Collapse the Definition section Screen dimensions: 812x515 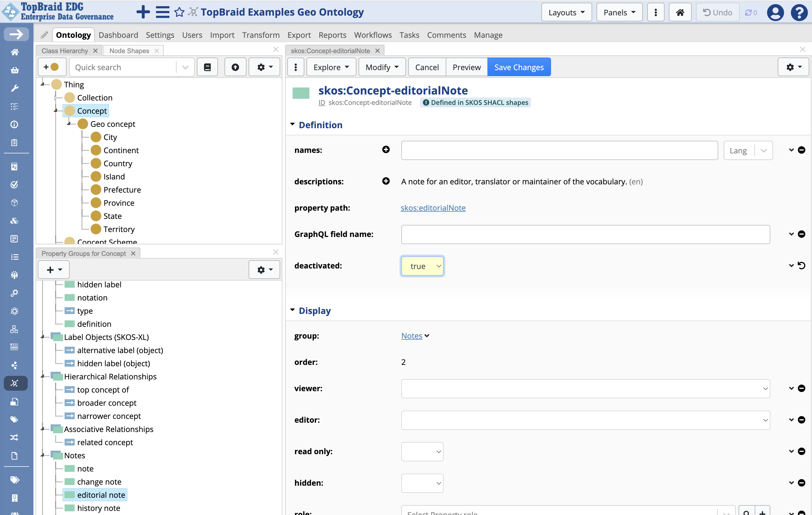click(x=292, y=124)
